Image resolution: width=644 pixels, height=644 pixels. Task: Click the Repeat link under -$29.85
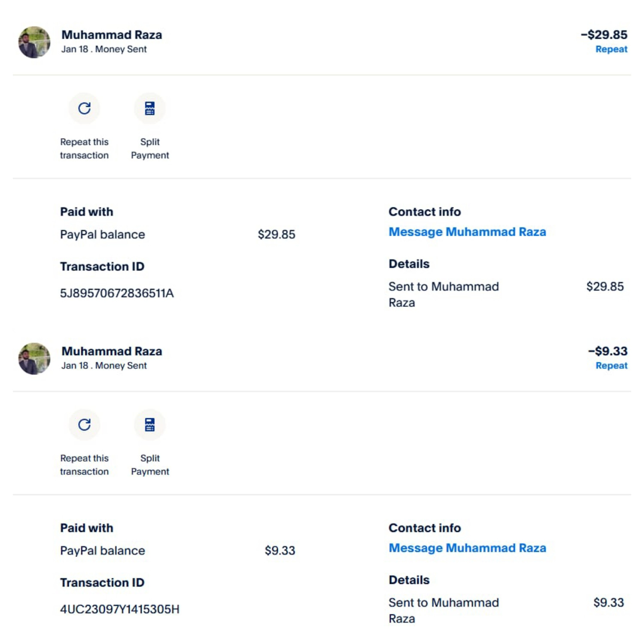click(611, 49)
